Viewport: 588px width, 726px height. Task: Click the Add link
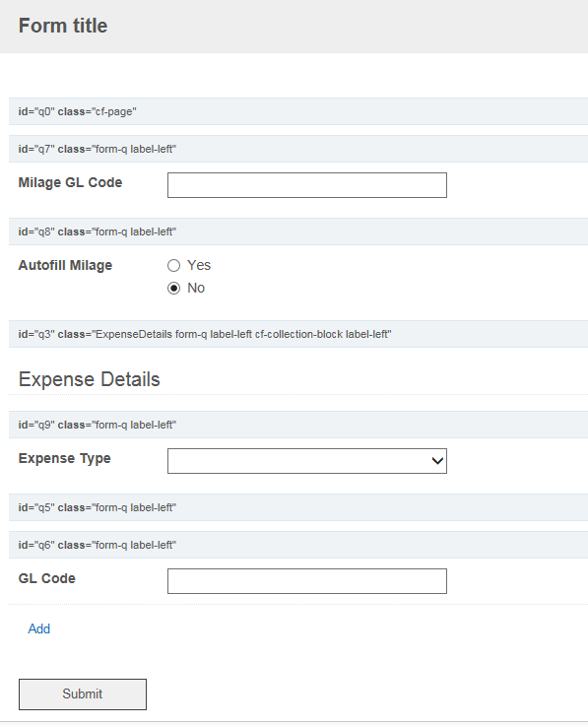tap(38, 628)
